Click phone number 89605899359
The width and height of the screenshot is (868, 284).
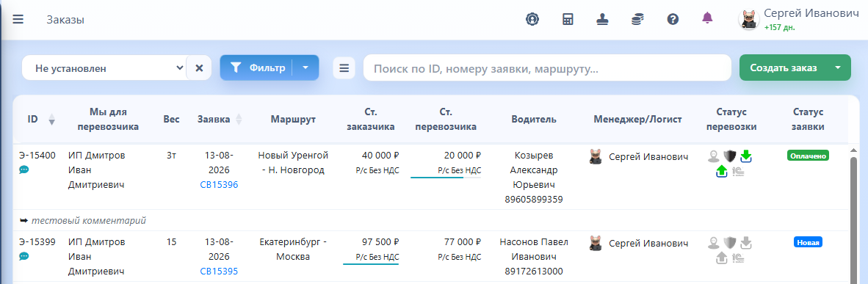[534, 200]
